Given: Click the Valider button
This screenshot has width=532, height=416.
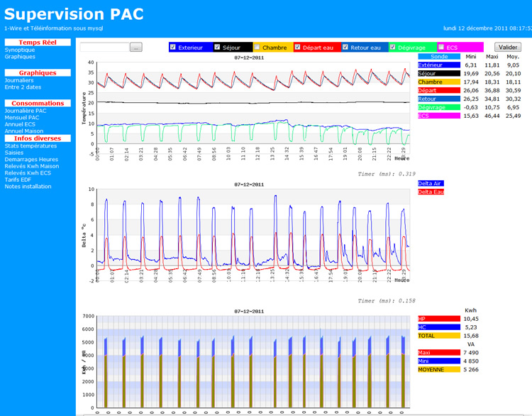Looking at the screenshot, I should tap(508, 47).
